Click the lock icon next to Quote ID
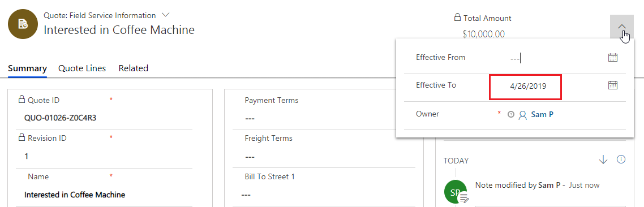 22,100
